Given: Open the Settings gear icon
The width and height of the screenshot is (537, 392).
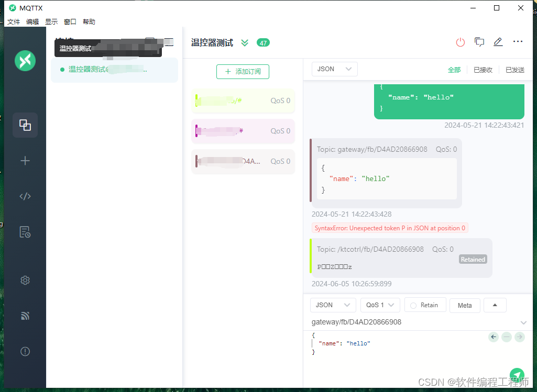Looking at the screenshot, I should (25, 281).
